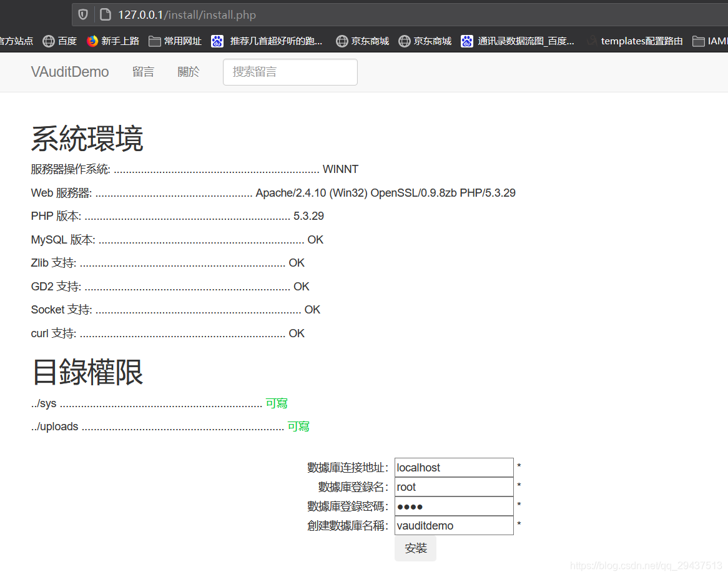Click the Apache/2.4.10 web server text
The image size is (728, 577).
pyautogui.click(x=385, y=193)
